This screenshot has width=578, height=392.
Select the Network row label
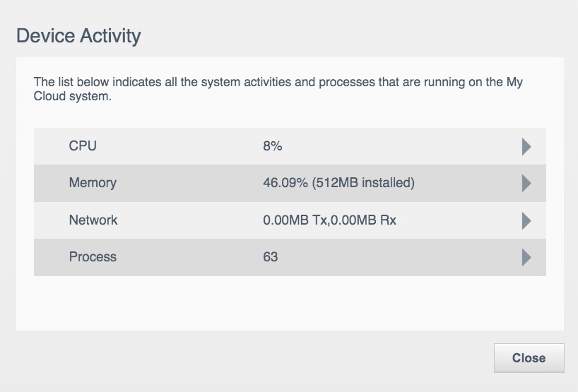pos(93,220)
